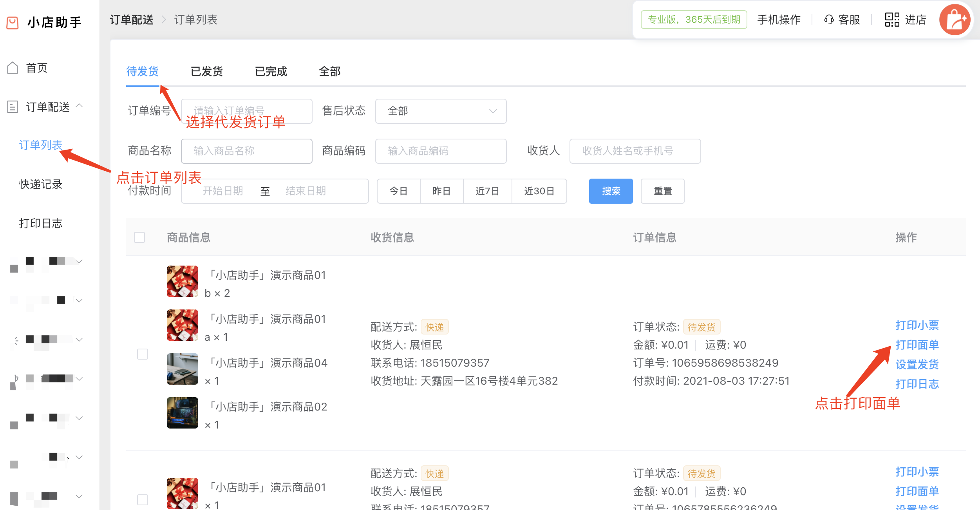
Task: Focus the 商品名称 input field
Action: 247,151
